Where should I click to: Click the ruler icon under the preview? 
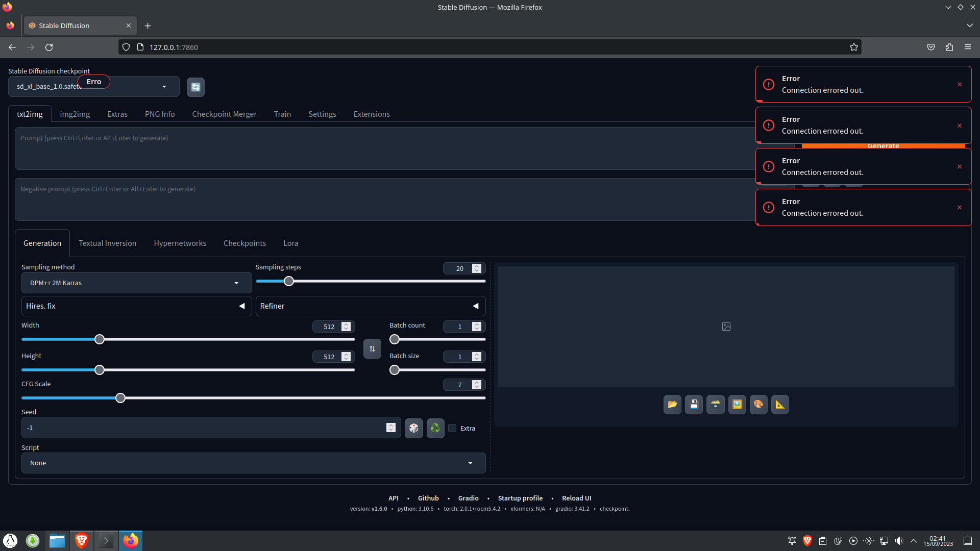[780, 404]
